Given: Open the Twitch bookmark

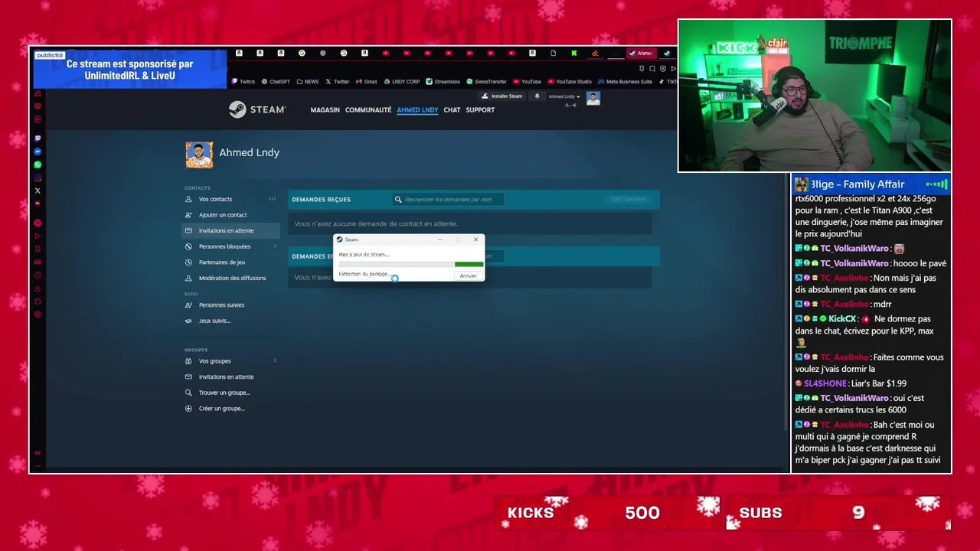Looking at the screenshot, I should [243, 81].
